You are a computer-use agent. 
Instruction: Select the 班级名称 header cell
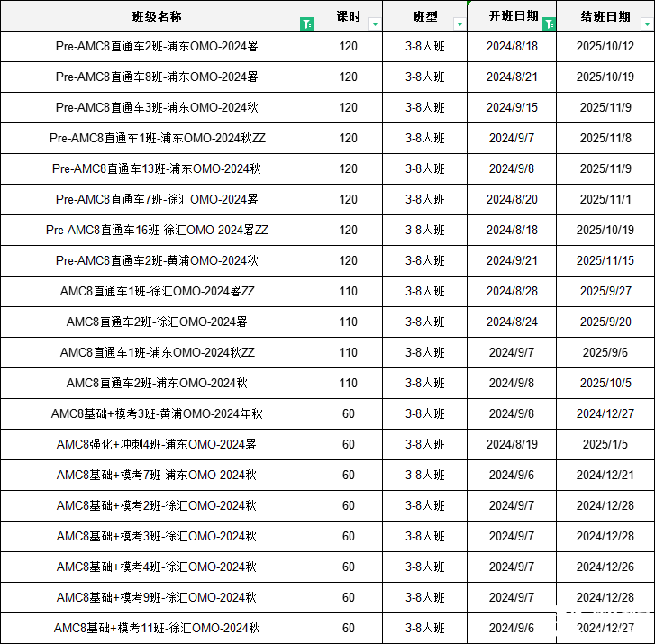(157, 16)
